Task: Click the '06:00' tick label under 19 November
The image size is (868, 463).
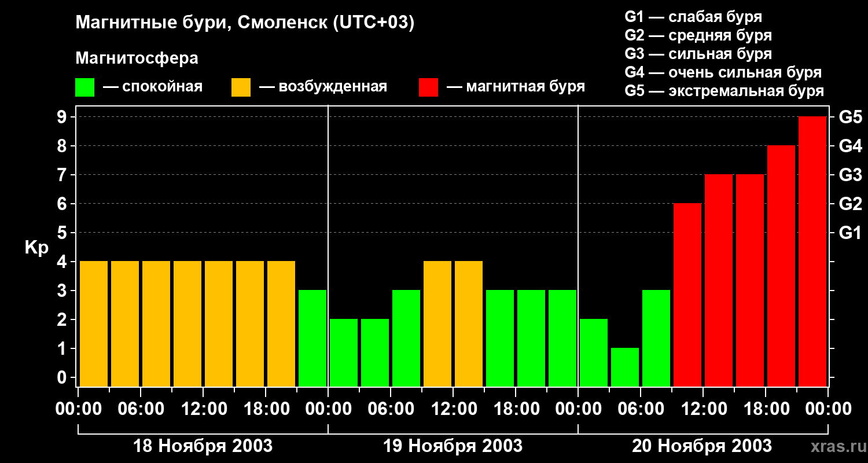Action: 391,409
